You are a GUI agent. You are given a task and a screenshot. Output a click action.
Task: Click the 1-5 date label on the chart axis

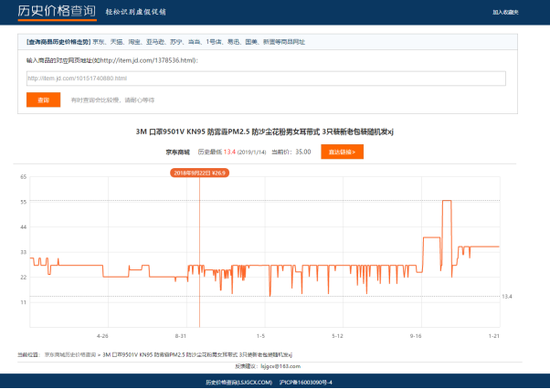click(x=260, y=336)
